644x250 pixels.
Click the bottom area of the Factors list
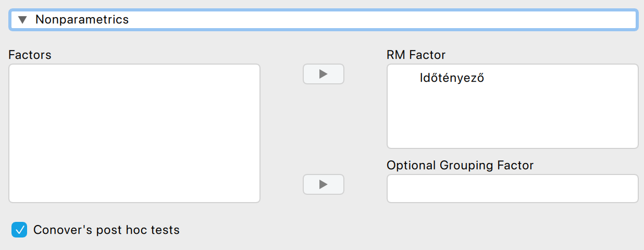click(134, 190)
